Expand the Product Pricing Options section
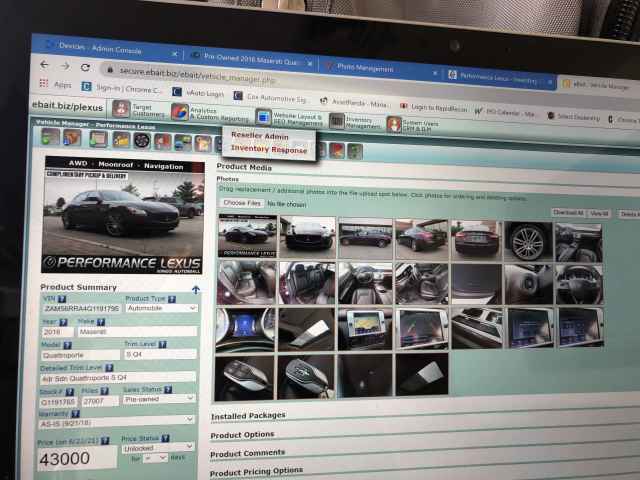Image resolution: width=640 pixels, height=480 pixels. click(x=256, y=471)
